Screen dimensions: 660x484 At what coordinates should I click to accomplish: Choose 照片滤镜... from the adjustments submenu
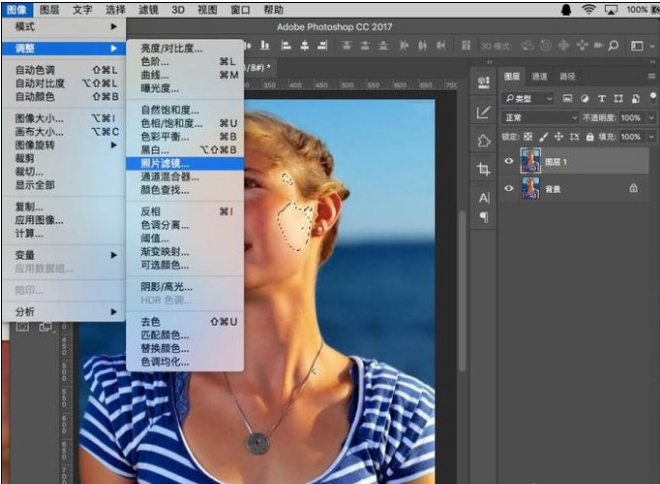[x=165, y=162]
